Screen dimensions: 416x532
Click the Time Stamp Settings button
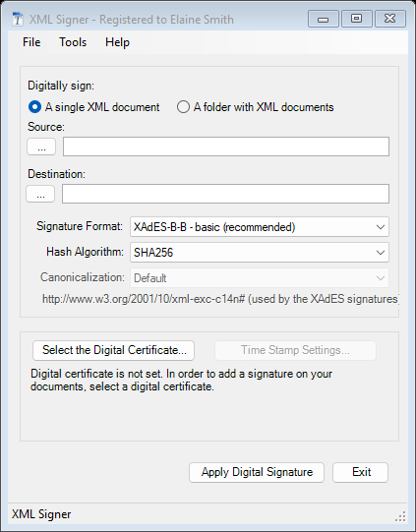(296, 350)
